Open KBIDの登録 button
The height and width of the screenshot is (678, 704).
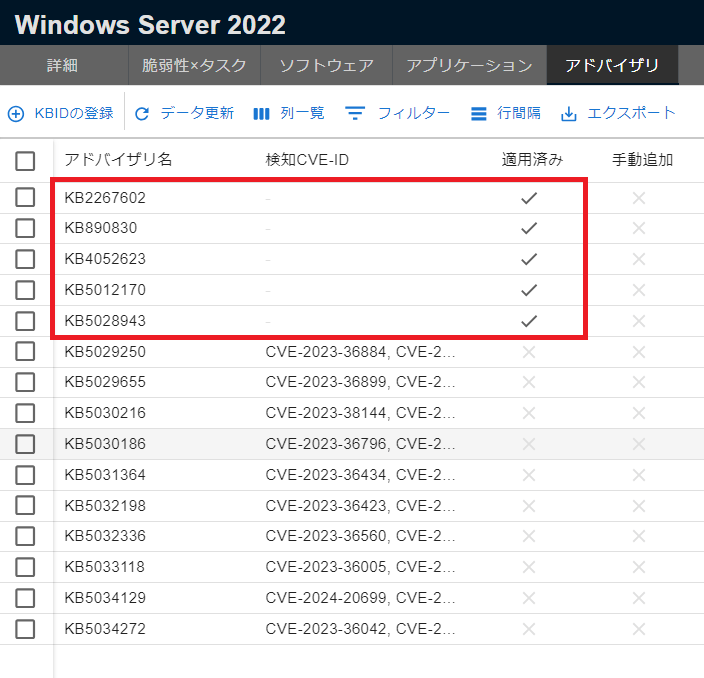point(61,114)
